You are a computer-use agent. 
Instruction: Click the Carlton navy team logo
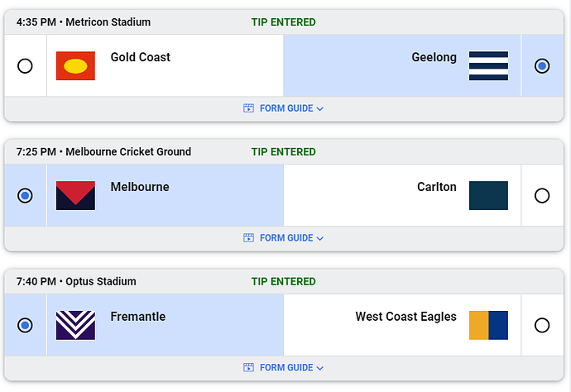[488, 196]
